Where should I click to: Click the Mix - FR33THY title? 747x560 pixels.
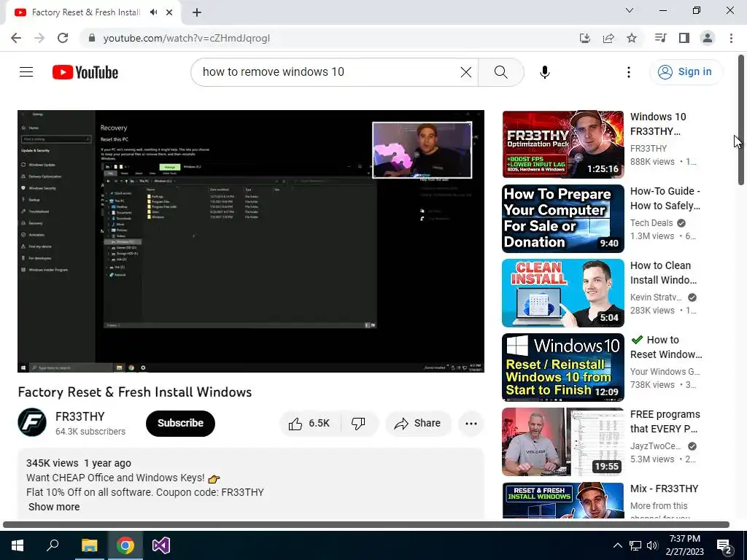664,489
